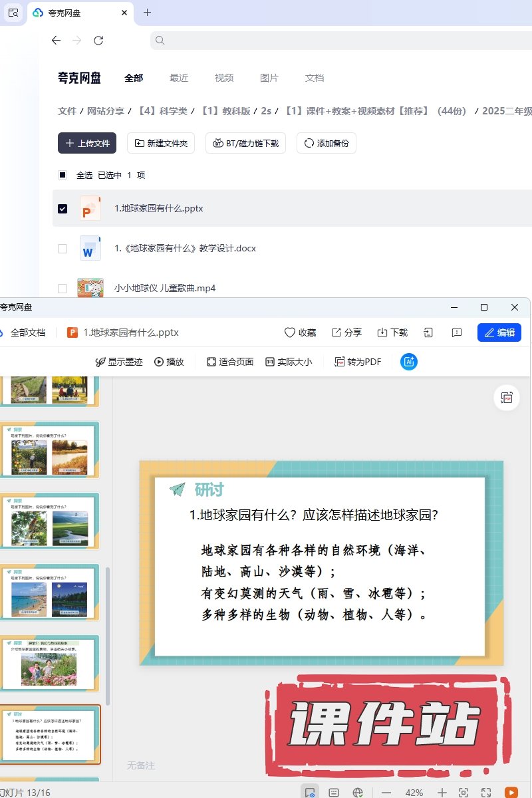Click 转为PDF in the toolbar
Screen dimensions: 532x798
click(358, 362)
